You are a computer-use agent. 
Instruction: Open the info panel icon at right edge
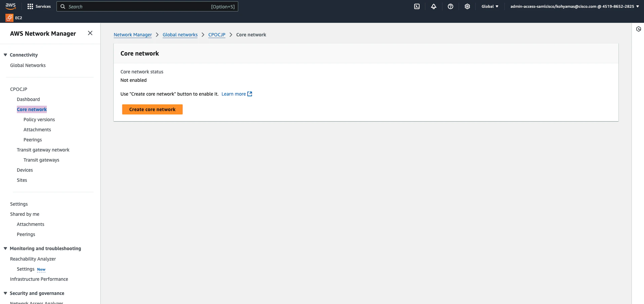click(639, 29)
